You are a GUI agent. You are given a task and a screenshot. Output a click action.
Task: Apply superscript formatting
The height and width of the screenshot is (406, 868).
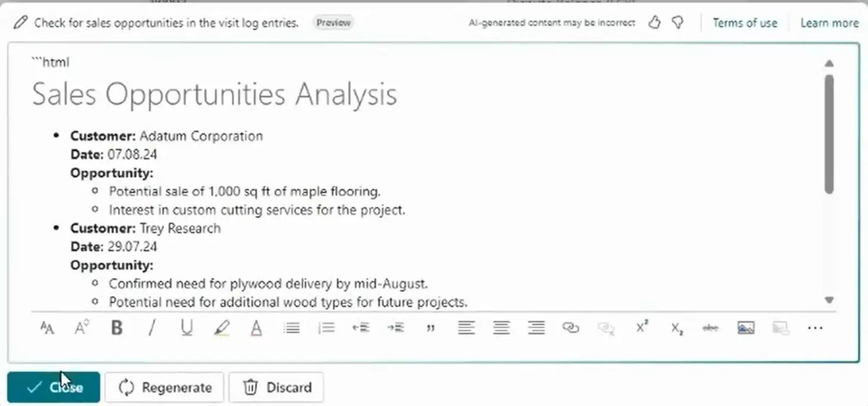642,328
